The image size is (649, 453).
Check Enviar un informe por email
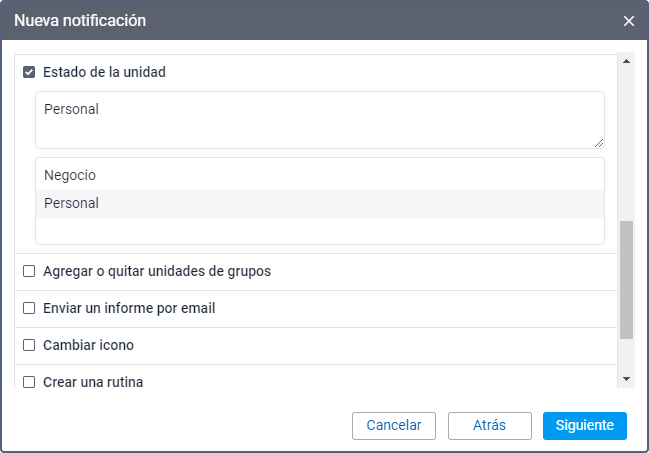click(29, 308)
